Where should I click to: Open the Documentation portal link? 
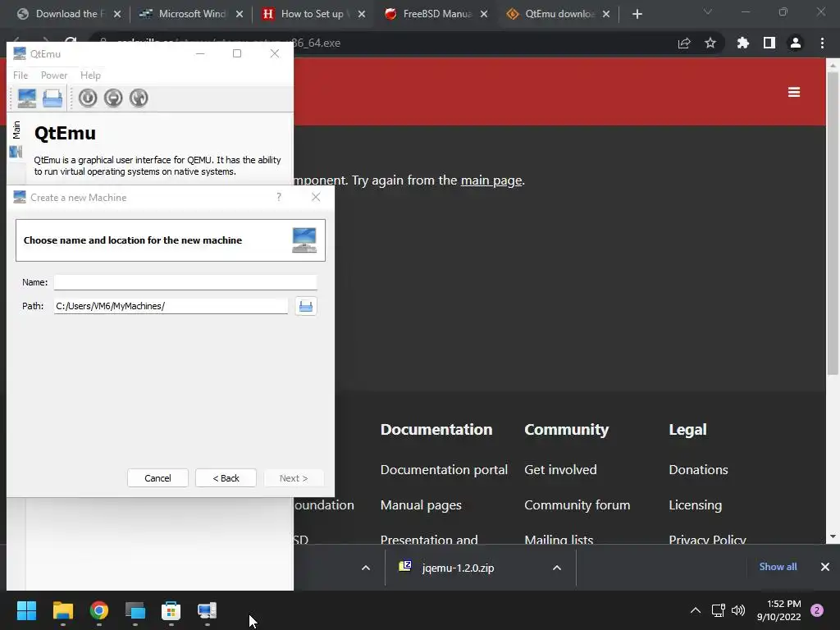click(444, 470)
